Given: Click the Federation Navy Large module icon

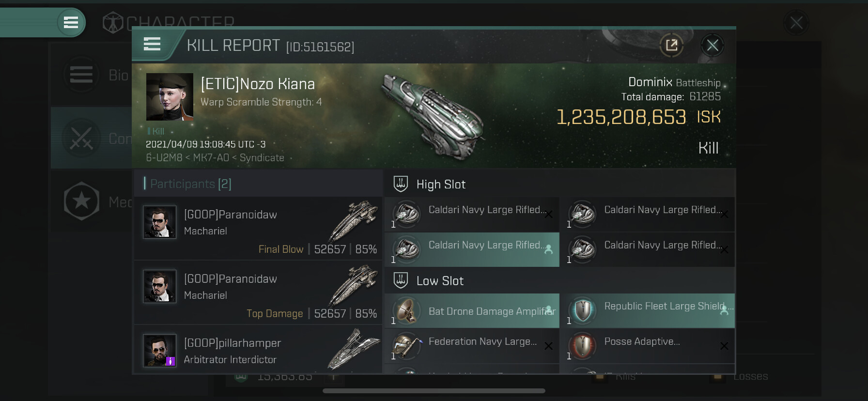Looking at the screenshot, I should coord(406,346).
